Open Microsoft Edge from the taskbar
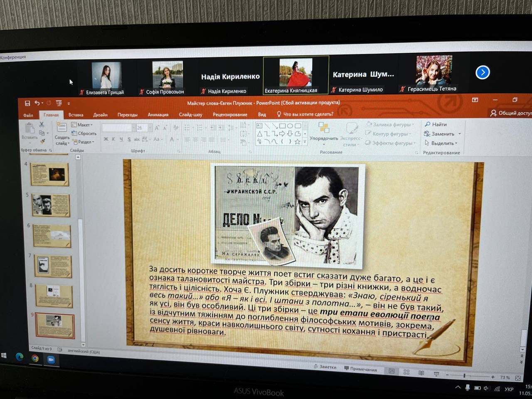Screen dimensions: 532x399 coord(19,357)
